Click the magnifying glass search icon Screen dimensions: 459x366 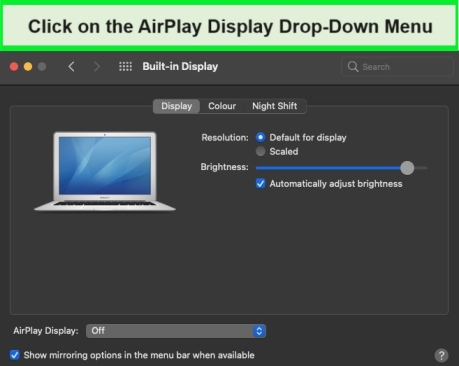[x=353, y=67]
